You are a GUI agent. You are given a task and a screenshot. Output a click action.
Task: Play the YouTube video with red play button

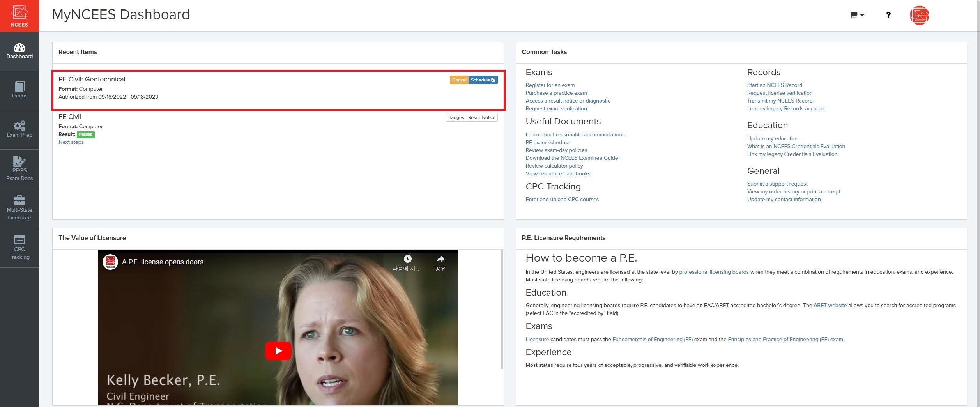tap(278, 350)
